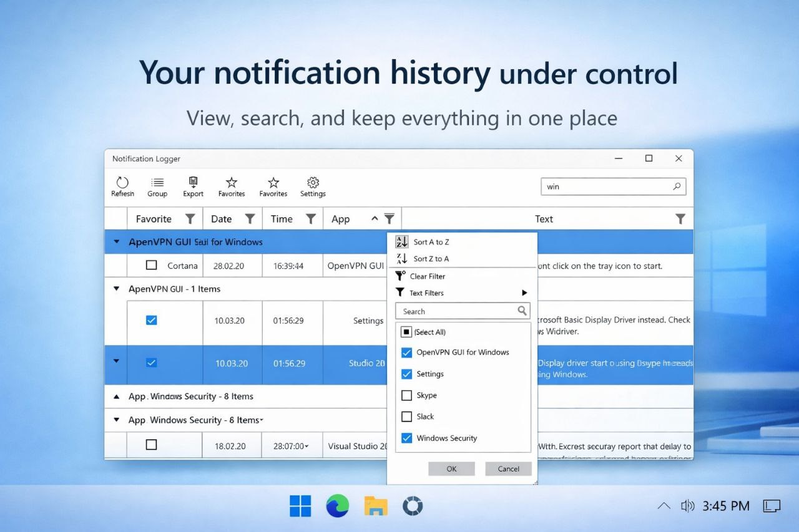Uncheck Settings in the app filter list
Screen dimensions: 799x532
[x=406, y=374]
